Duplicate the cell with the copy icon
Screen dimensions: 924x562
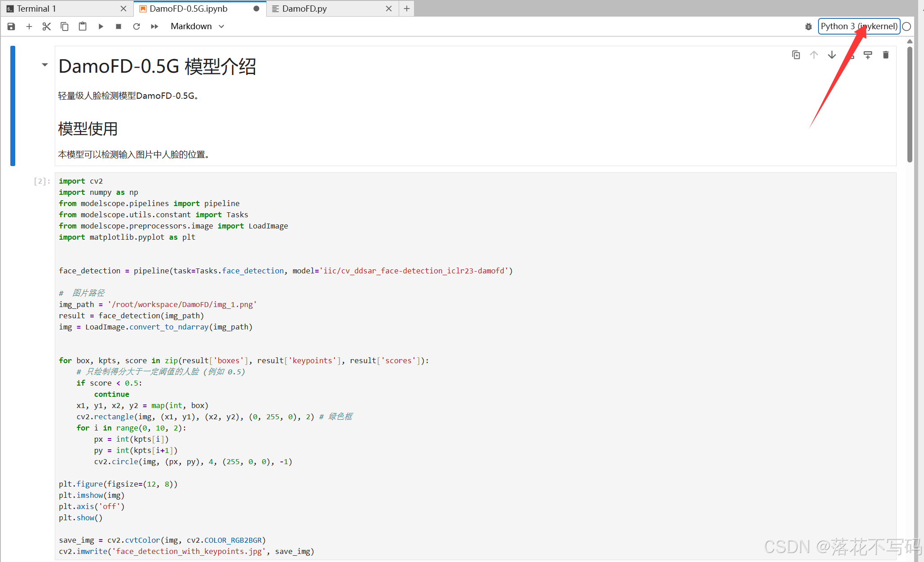[x=796, y=55]
